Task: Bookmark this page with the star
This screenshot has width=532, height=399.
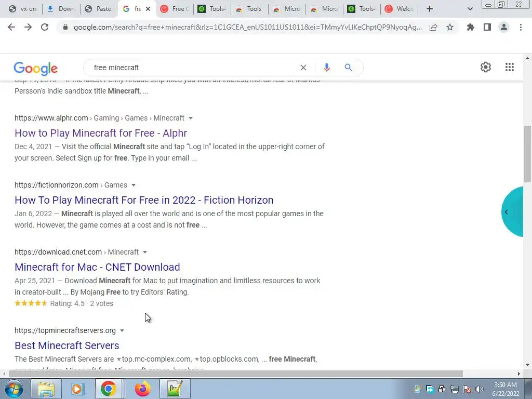Action: coord(450,27)
